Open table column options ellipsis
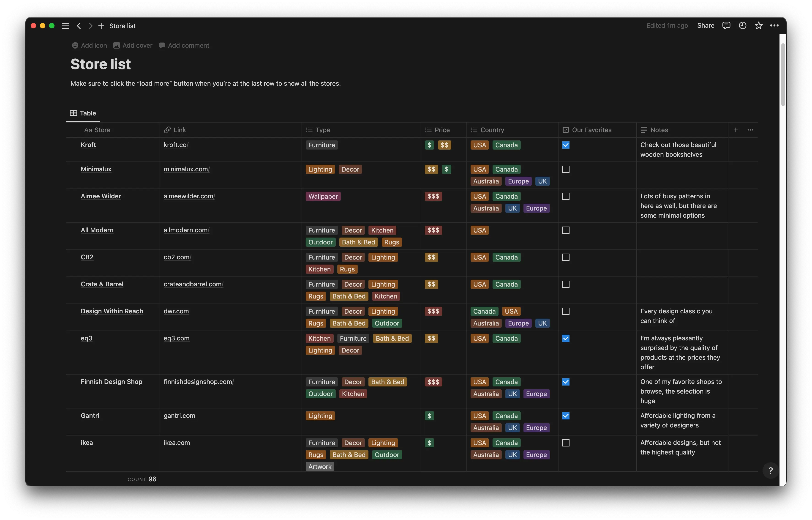The height and width of the screenshot is (520, 812). (750, 130)
